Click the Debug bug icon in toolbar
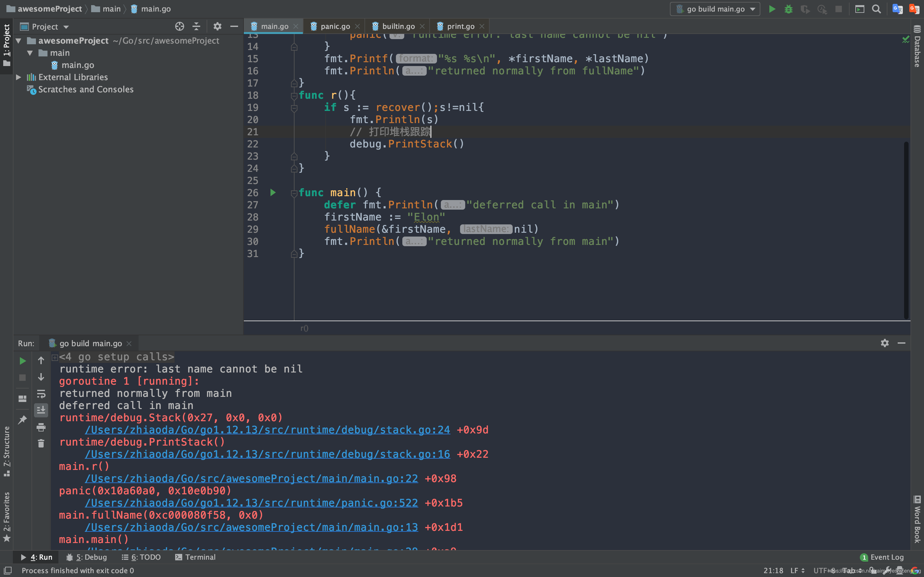 pyautogui.click(x=788, y=9)
